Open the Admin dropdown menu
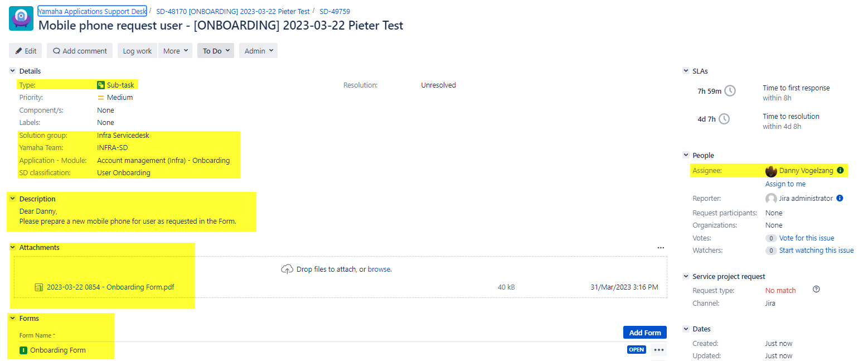This screenshot has width=868, height=361. 259,51
